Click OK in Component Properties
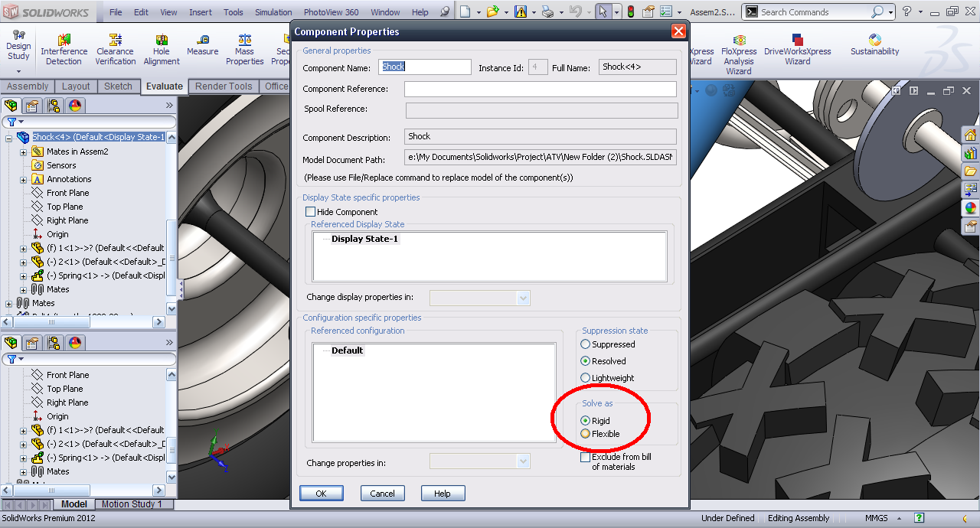This screenshot has width=980, height=528. (322, 494)
